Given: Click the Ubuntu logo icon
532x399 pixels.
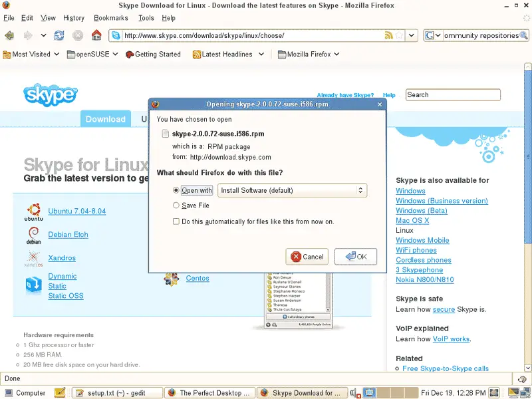Looking at the screenshot, I should coord(34,211).
